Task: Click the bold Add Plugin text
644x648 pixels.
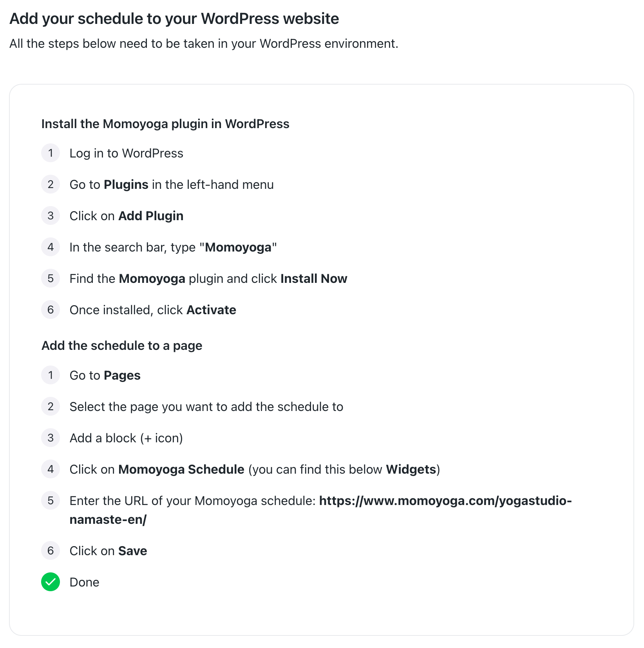Action: pyautogui.click(x=151, y=216)
